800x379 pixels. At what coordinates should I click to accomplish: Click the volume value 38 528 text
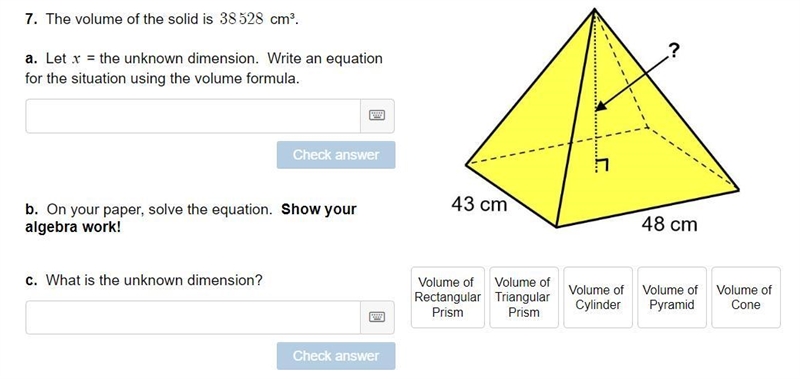pyautogui.click(x=241, y=19)
